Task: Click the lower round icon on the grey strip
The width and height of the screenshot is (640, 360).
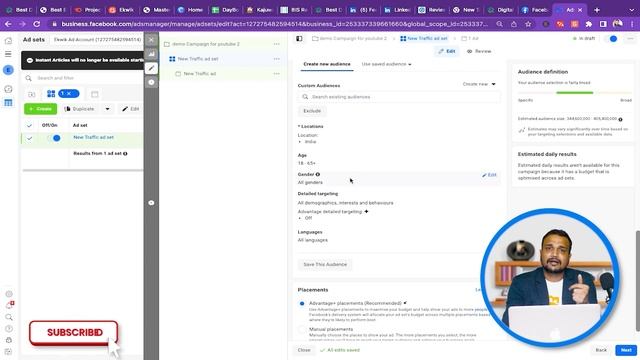Action: coord(151,202)
